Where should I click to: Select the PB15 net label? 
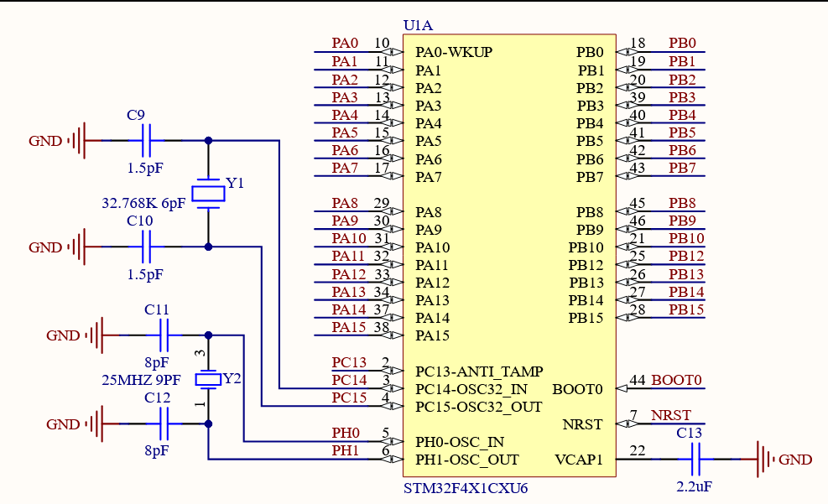coord(686,309)
